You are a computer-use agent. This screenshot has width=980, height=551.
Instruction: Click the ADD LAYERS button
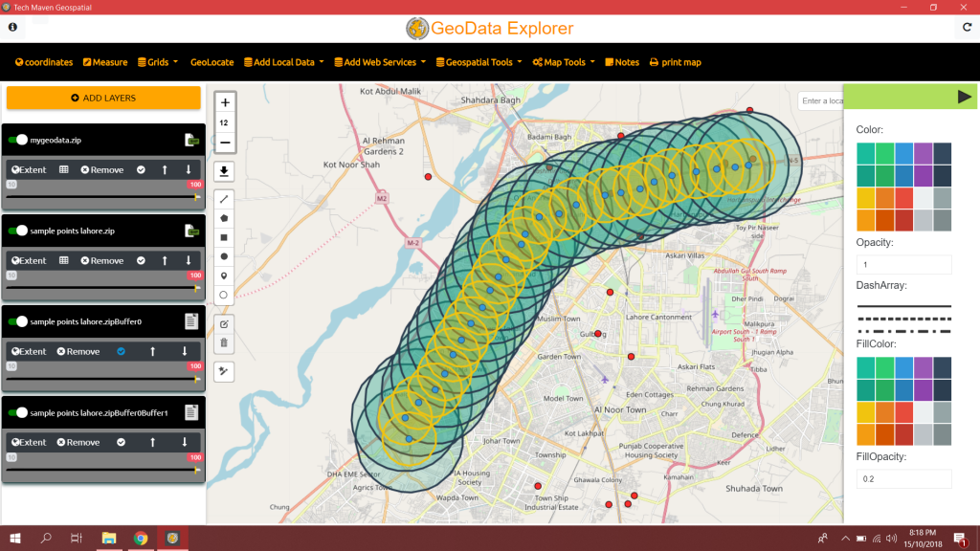tap(103, 98)
